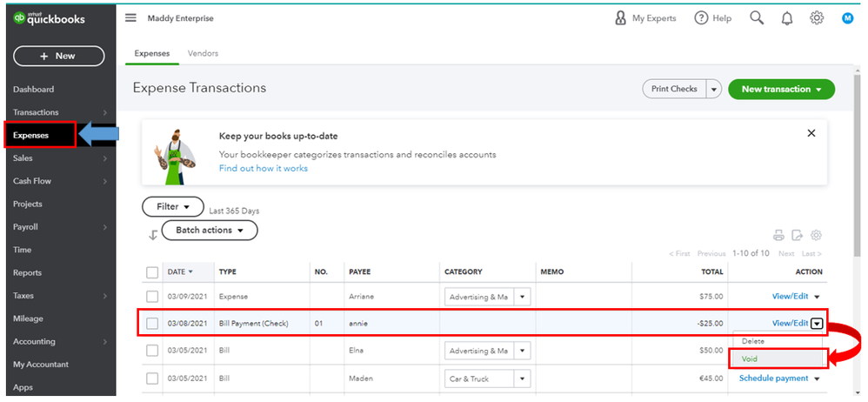The image size is (868, 402).
Task: Open the Filter dropdown
Action: pos(173,206)
